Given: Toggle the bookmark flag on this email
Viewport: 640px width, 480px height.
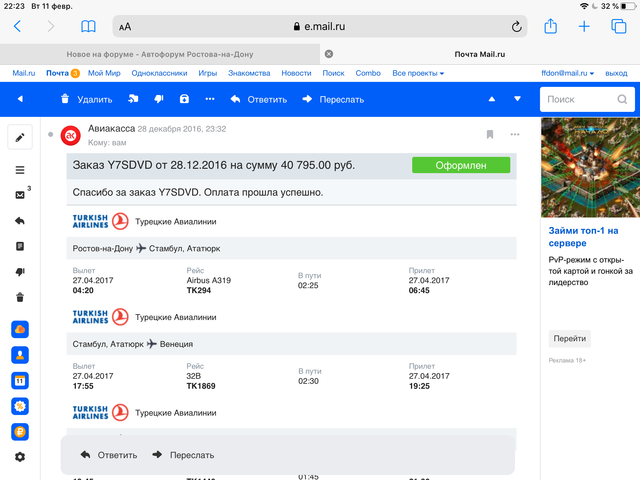Looking at the screenshot, I should pyautogui.click(x=490, y=134).
